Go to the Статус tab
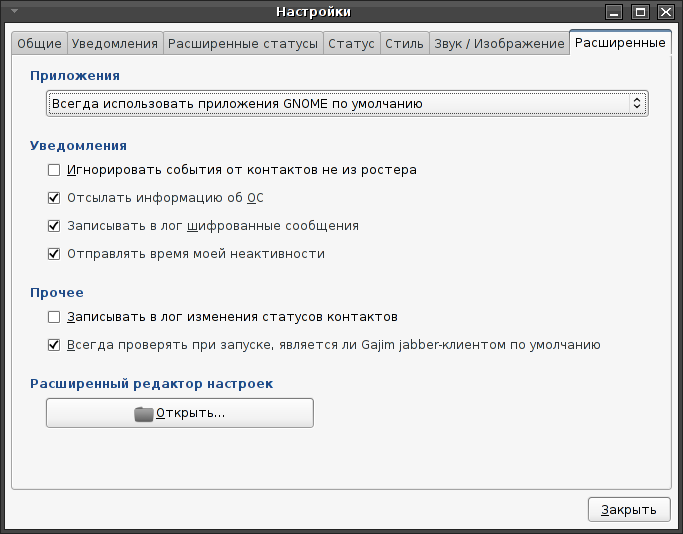 tap(352, 43)
